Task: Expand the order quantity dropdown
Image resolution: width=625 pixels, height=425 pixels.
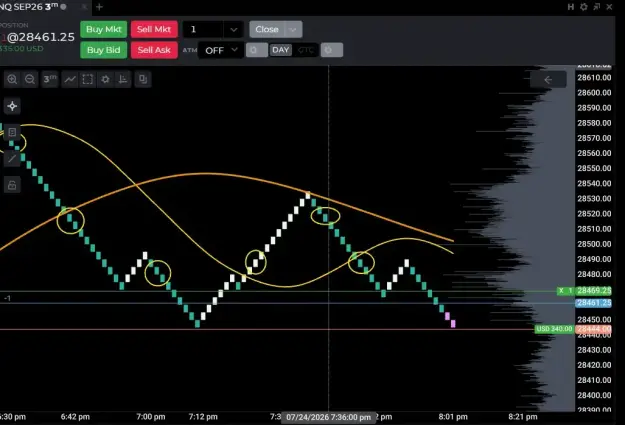Action: (234, 30)
